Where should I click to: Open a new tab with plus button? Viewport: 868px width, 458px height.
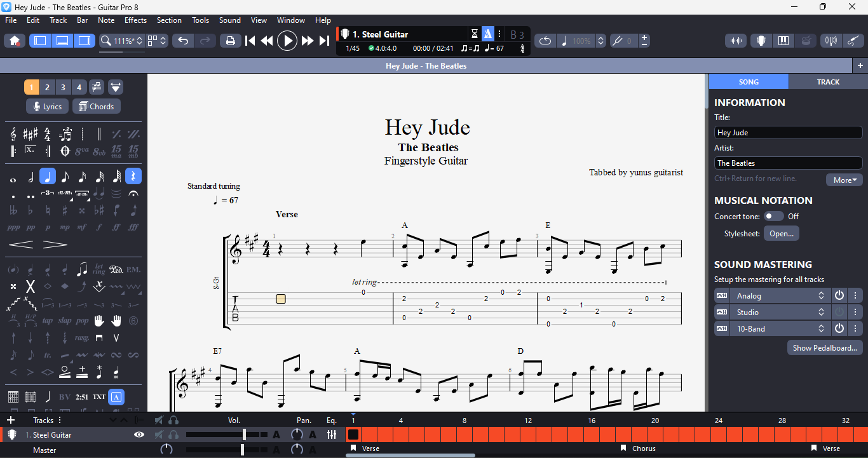[860, 65]
